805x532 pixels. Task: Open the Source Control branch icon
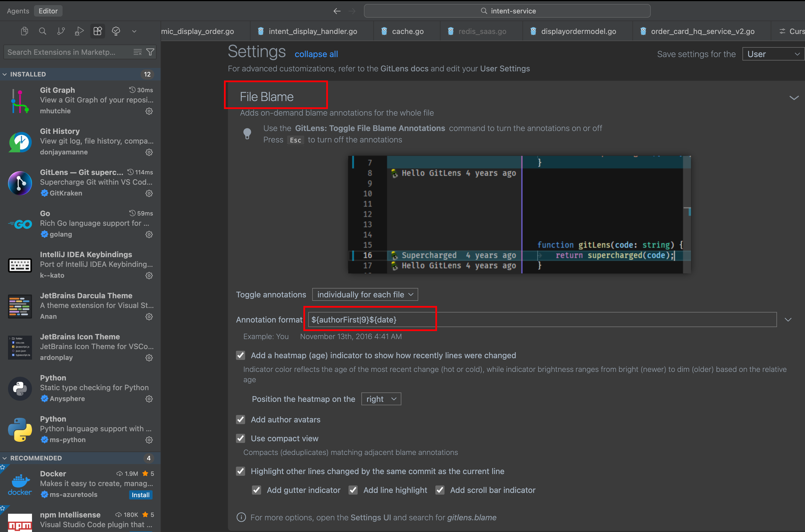pos(61,31)
